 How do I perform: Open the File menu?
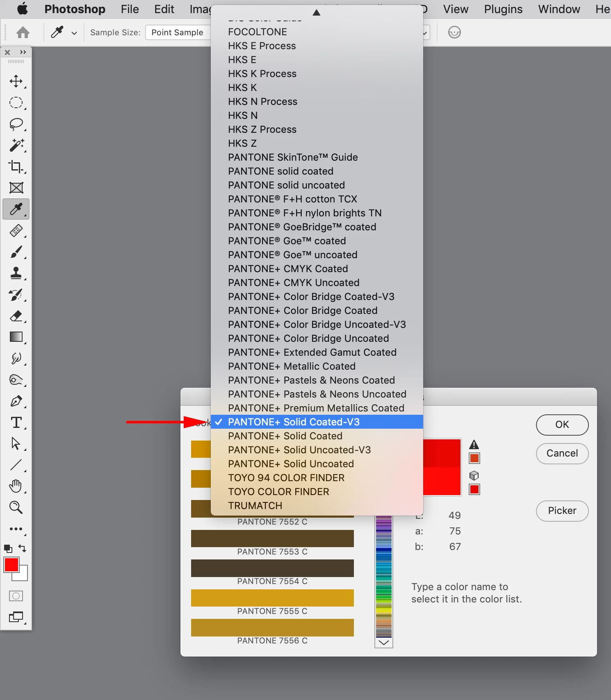pyautogui.click(x=130, y=9)
